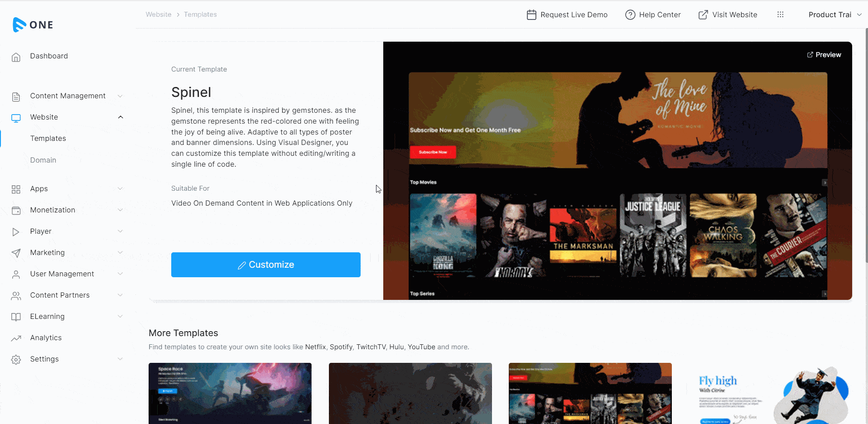Click the TwitchTV link in templates description
The height and width of the screenshot is (424, 868).
point(371,347)
